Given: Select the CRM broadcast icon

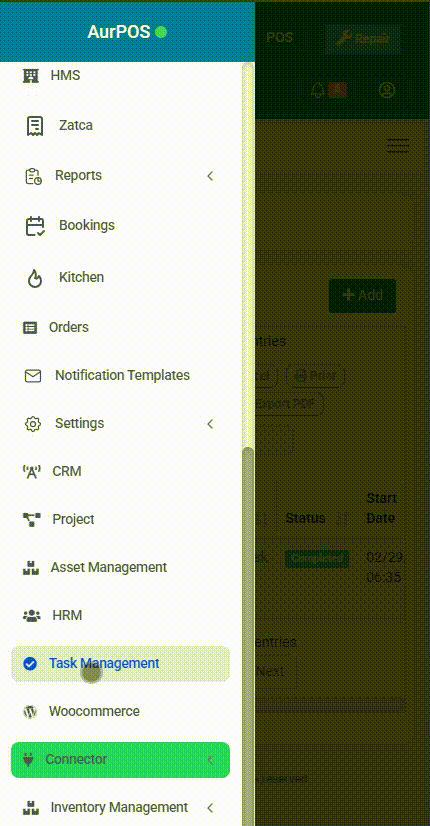Looking at the screenshot, I should pos(31,471).
